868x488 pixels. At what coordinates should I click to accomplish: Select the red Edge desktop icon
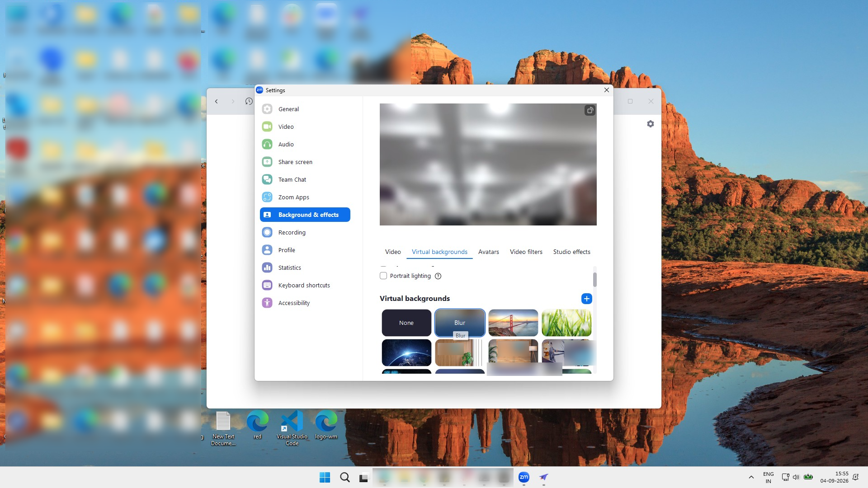coord(258,425)
